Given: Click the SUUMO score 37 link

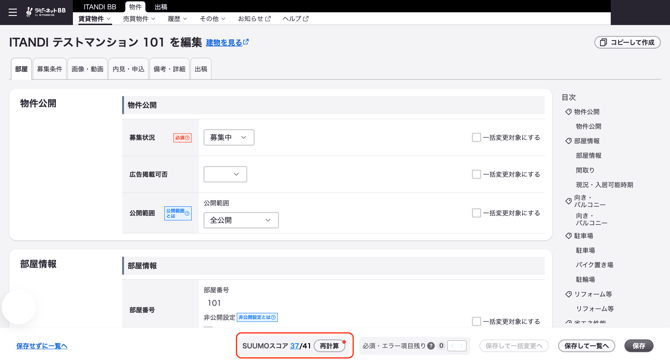Looking at the screenshot, I should point(294,346).
